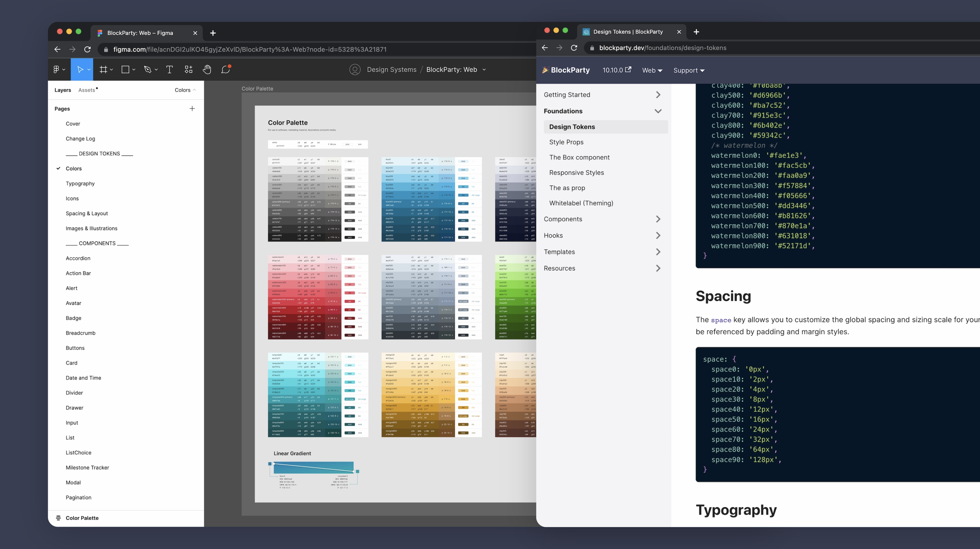This screenshot has height=549, width=980.
Task: Add a new page with plus icon
Action: [x=192, y=109]
